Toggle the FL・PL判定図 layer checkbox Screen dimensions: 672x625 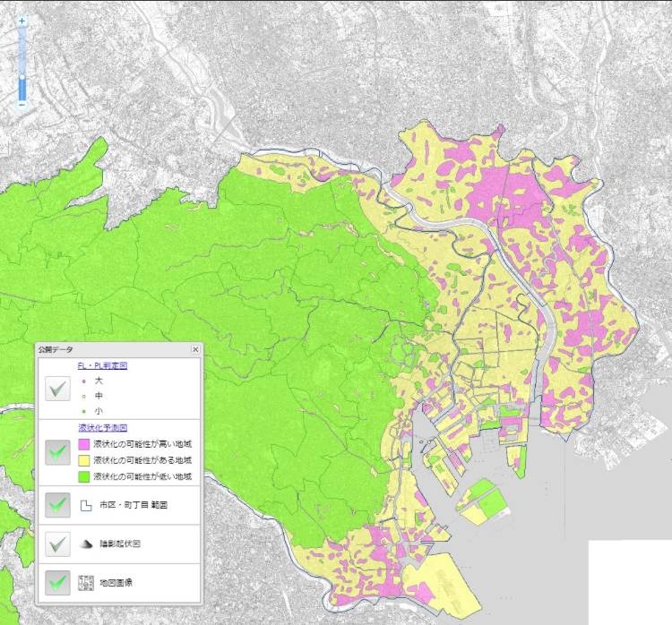click(59, 389)
